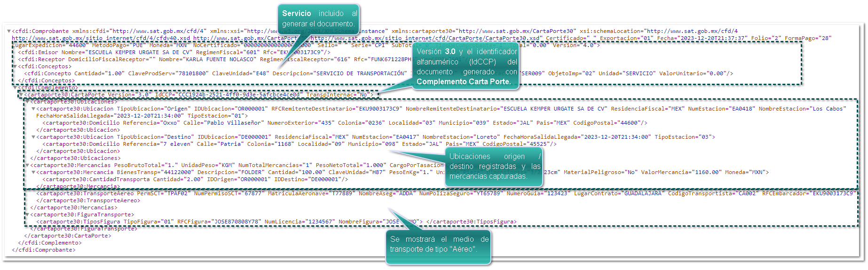868x270 pixels.
Task: Click the Domicilio tag with Referencia "Oxxo"
Action: 81,123
